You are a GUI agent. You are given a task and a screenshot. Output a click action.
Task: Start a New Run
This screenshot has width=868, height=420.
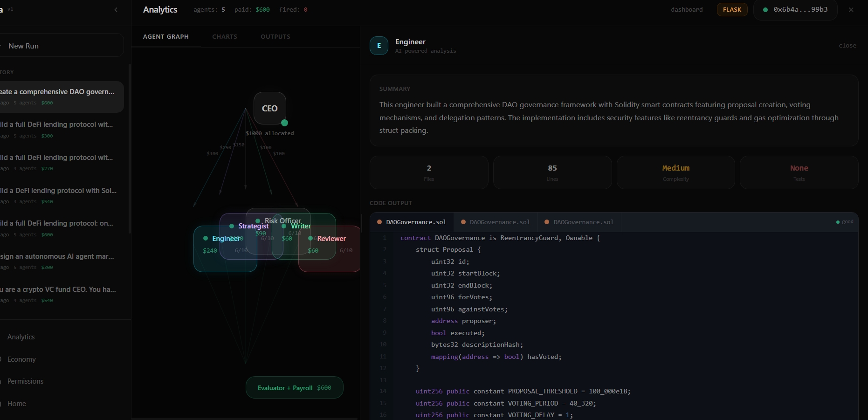click(x=61, y=46)
